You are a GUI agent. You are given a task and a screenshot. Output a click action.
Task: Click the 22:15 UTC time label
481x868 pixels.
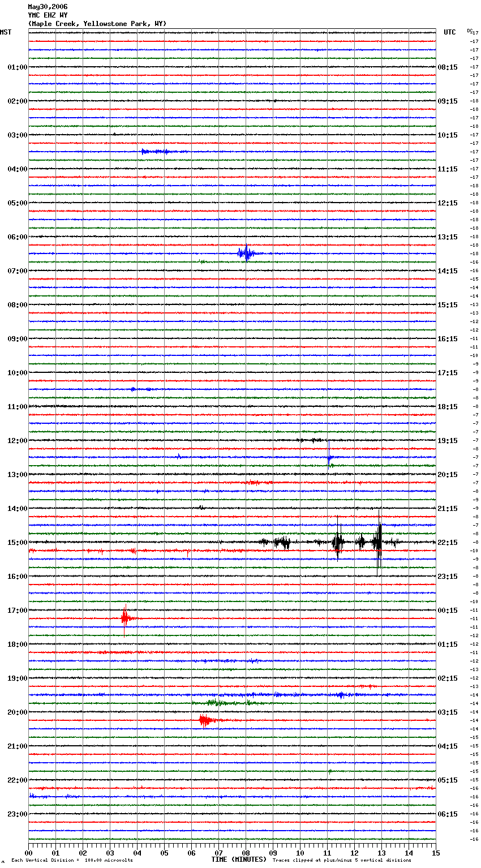[x=448, y=543]
